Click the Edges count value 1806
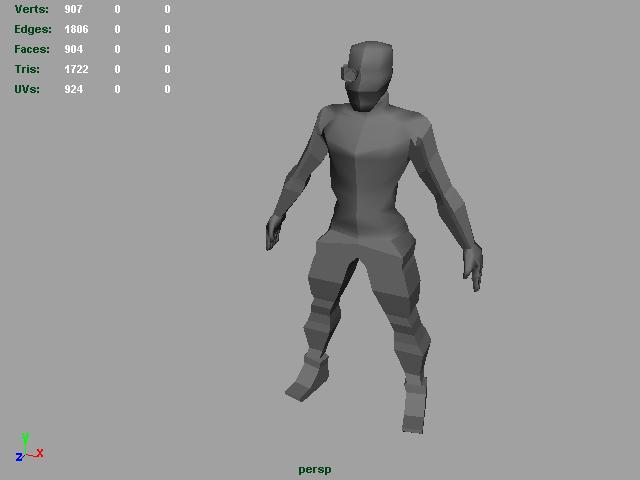Image resolution: width=640 pixels, height=480 pixels. 76,29
